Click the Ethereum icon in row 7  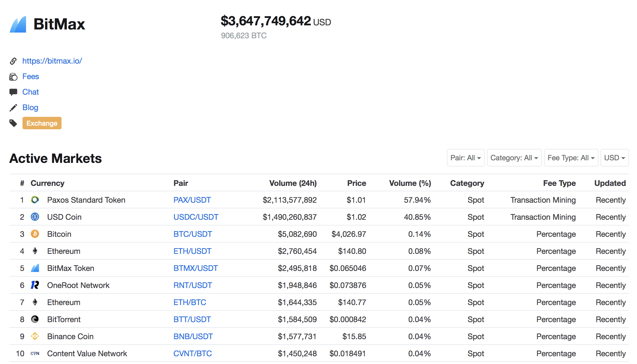(35, 302)
